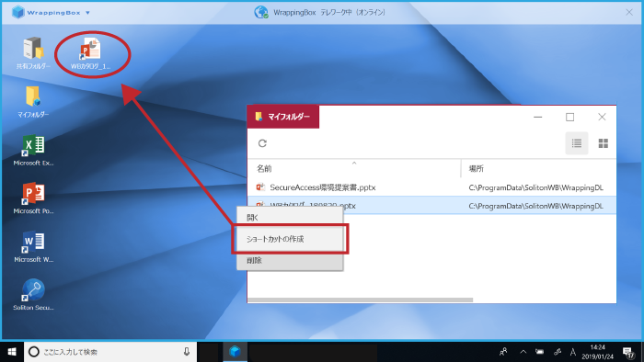This screenshot has width=644, height=362.
Task: Open the Soliton Secure desktop shortcut
Action: 33,294
